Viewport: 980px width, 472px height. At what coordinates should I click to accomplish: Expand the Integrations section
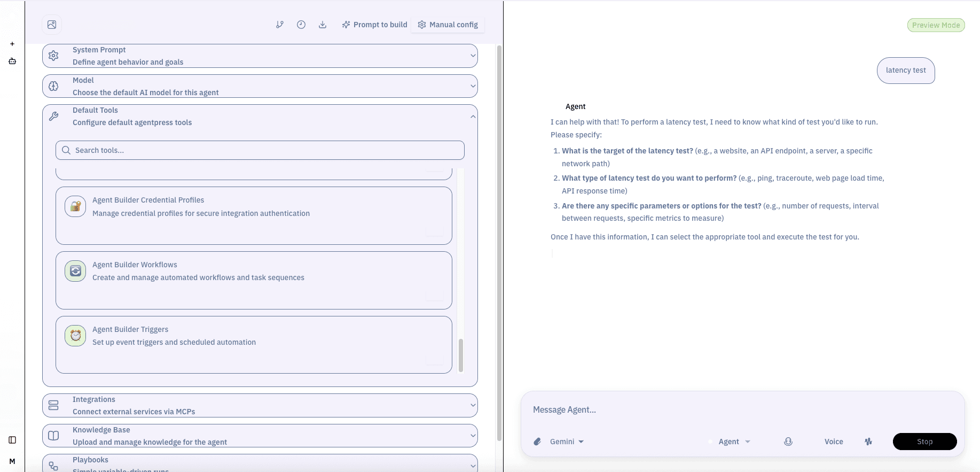(260, 405)
